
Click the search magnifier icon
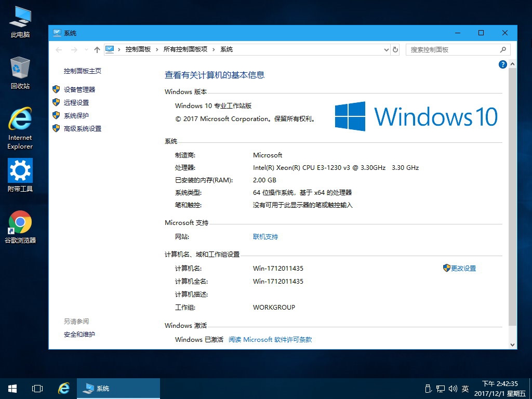click(x=503, y=50)
